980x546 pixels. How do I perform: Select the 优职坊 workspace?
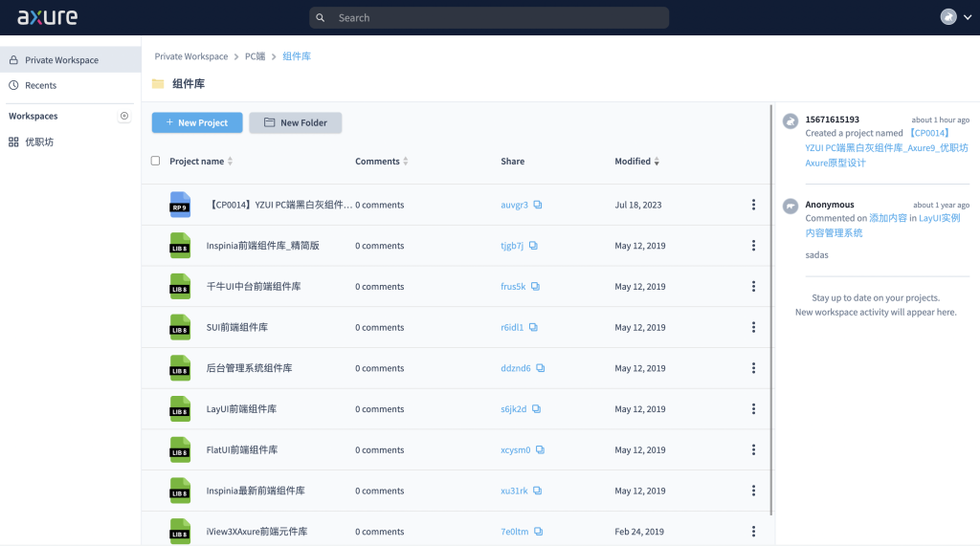38,142
